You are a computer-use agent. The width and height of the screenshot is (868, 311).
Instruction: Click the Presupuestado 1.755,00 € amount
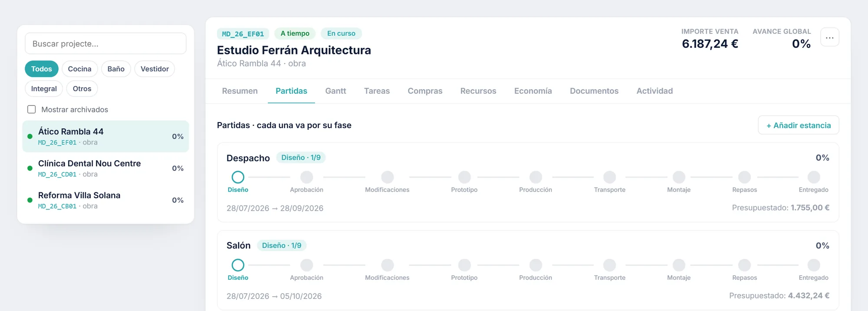[x=810, y=208]
